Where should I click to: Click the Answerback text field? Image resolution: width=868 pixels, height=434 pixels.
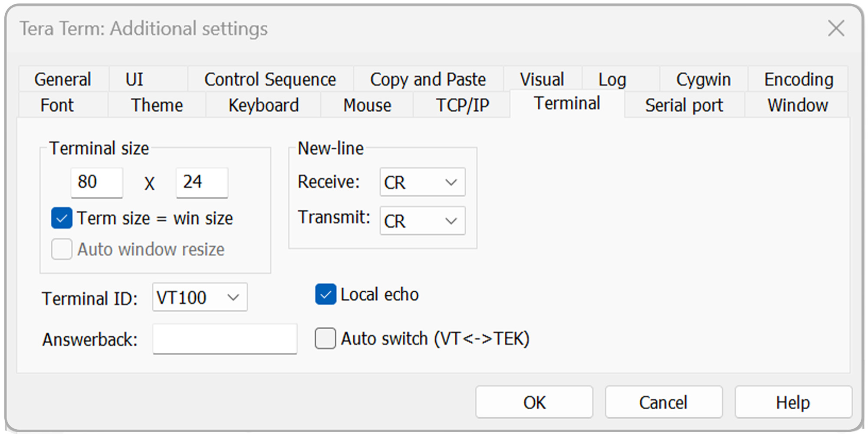[x=225, y=339]
